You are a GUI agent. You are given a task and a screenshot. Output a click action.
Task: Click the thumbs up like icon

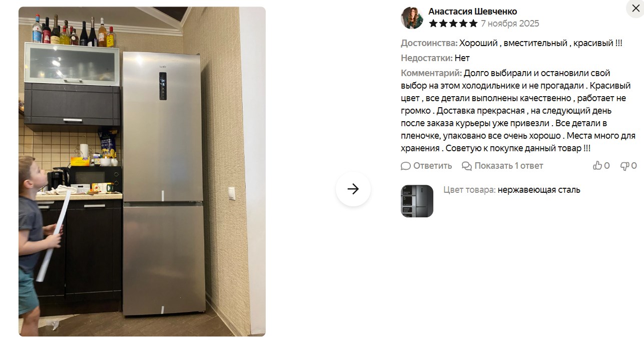[597, 166]
